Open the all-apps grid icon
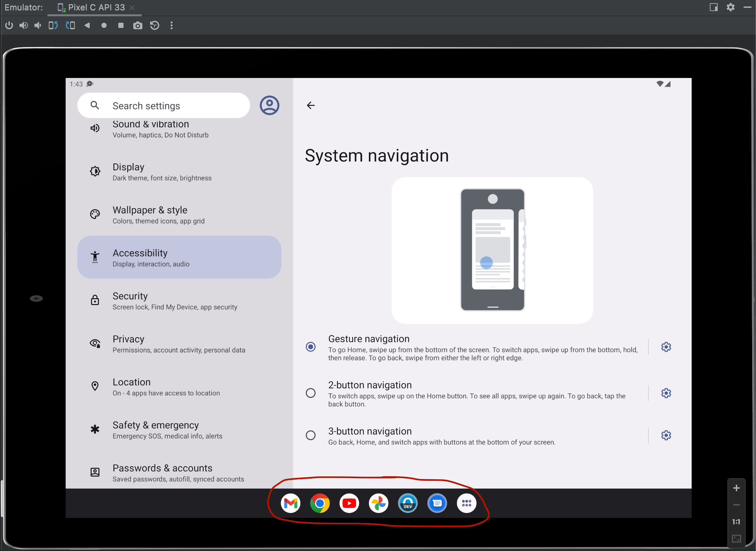 [x=466, y=503]
